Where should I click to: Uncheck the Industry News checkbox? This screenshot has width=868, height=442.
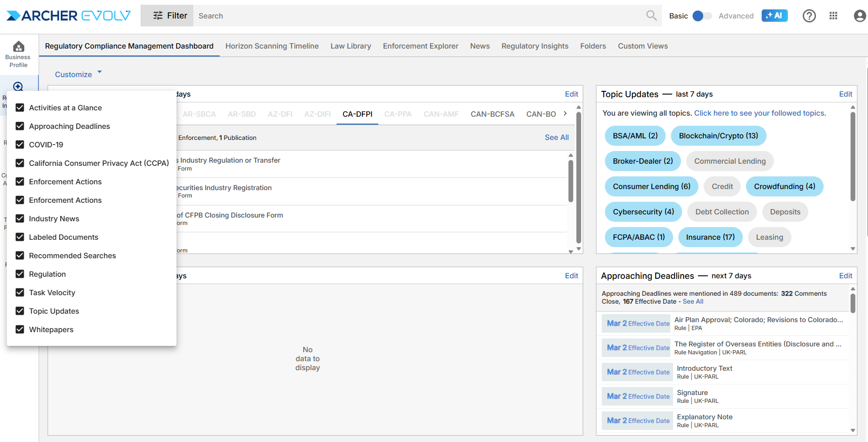(20, 219)
